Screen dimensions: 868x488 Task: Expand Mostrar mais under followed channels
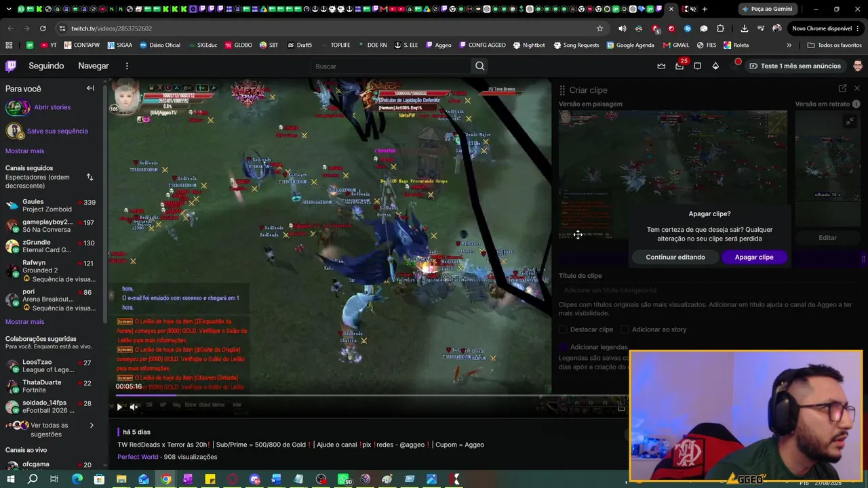(x=24, y=322)
